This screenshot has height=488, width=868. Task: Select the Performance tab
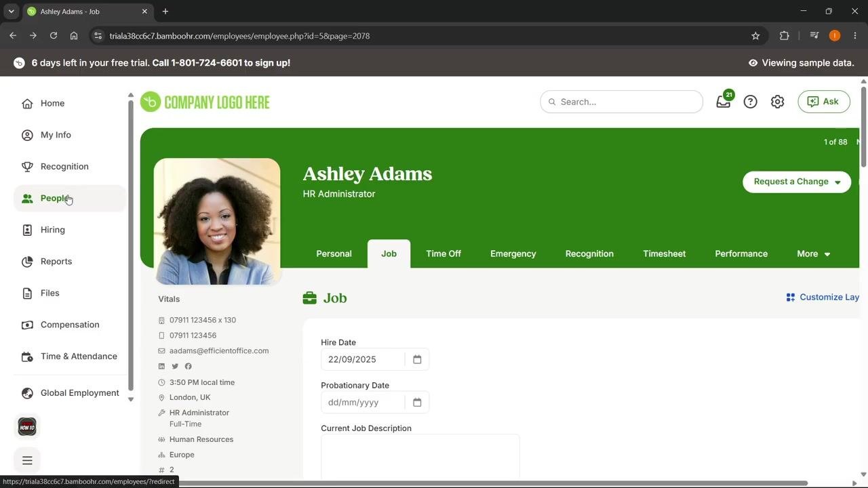coord(741,254)
